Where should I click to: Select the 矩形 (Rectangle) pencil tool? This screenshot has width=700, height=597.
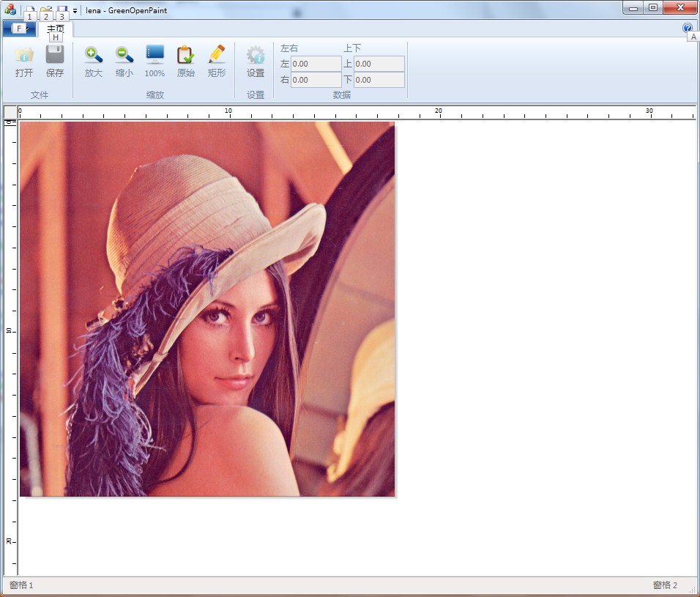point(217,55)
